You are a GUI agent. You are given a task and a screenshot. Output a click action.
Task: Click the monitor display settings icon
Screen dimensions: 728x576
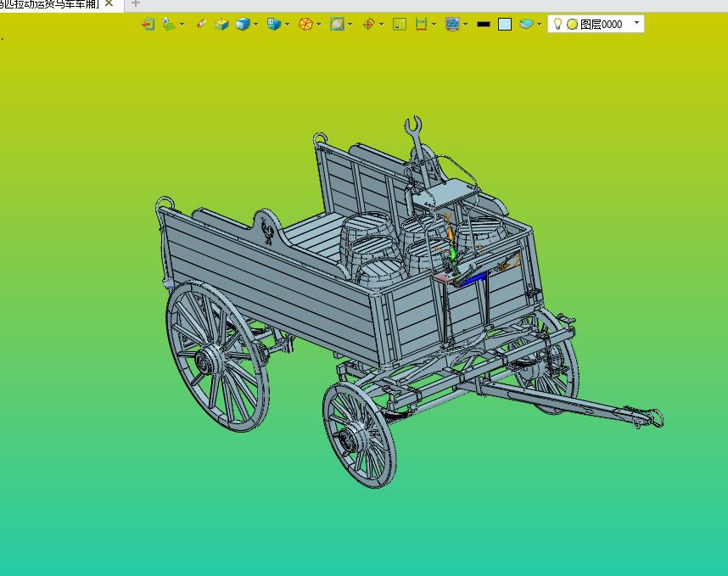click(x=452, y=24)
